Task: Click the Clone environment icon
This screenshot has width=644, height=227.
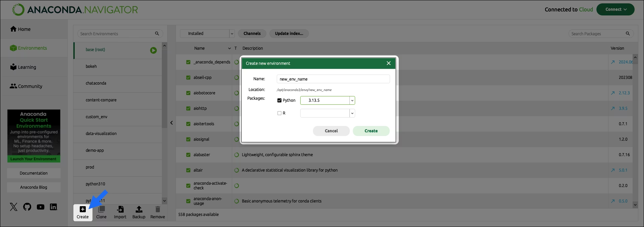Action: tap(101, 210)
